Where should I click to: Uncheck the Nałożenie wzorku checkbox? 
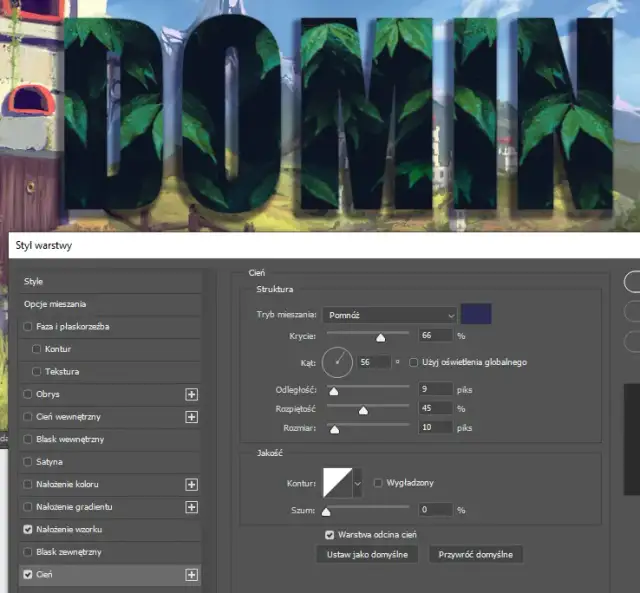27,530
